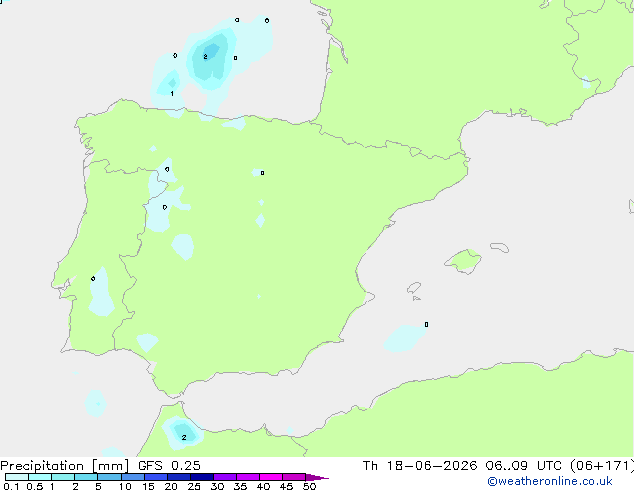Viewport: 634px width, 490px height.
Task: Pick the legend swatch between 0.5 and 1
Action: (40, 477)
